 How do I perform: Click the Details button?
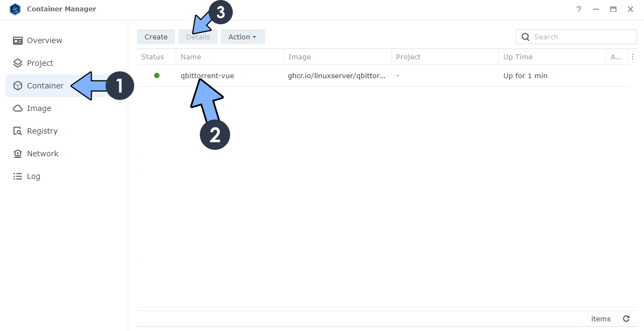(x=198, y=37)
